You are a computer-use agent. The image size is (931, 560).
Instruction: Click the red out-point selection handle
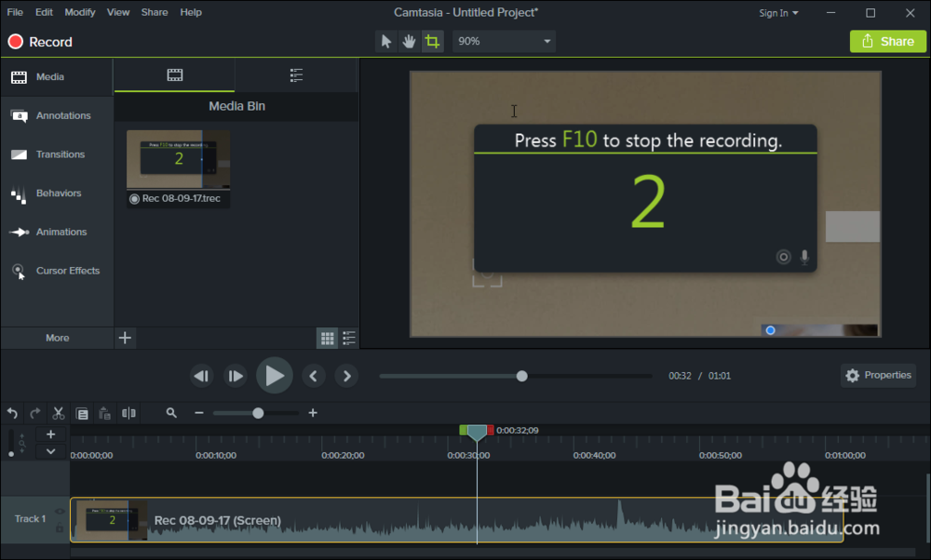491,430
